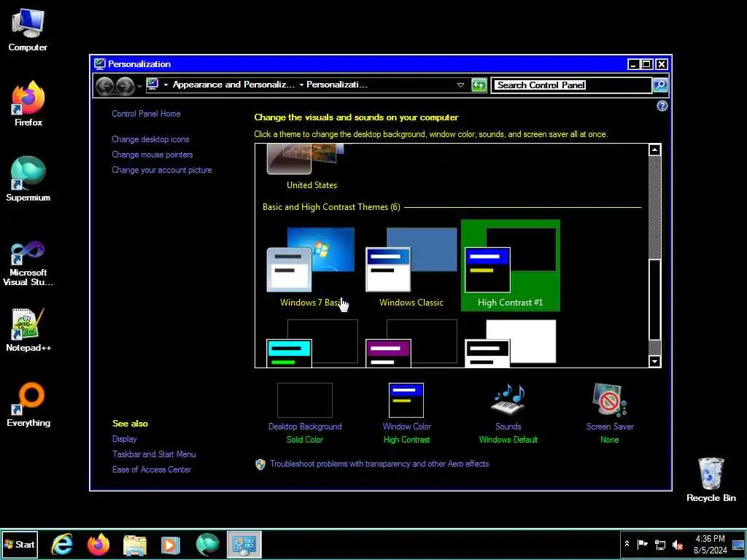747x560 pixels.
Task: Open Change desktop icons link
Action: (x=150, y=139)
